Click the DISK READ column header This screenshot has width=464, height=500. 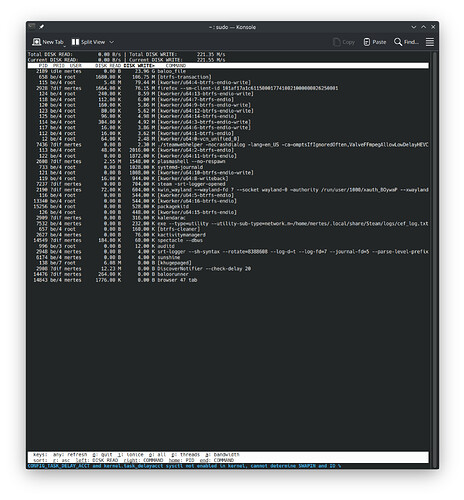pyautogui.click(x=108, y=66)
